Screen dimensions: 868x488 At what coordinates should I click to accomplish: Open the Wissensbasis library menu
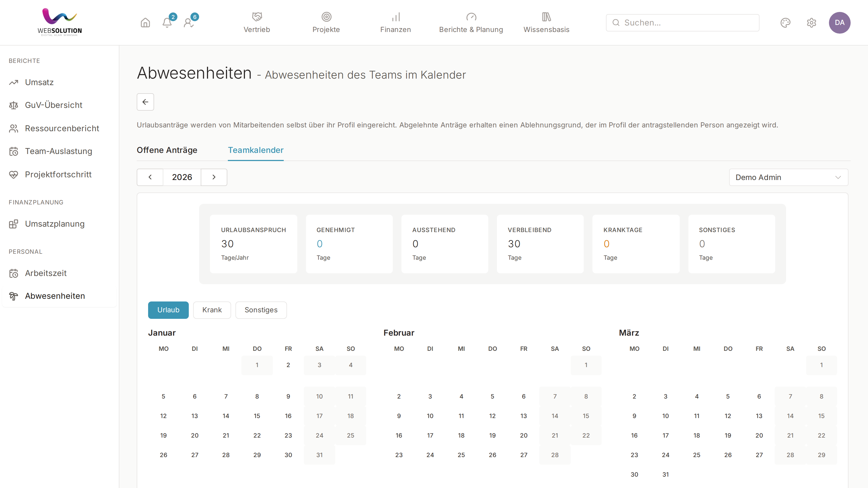546,23
